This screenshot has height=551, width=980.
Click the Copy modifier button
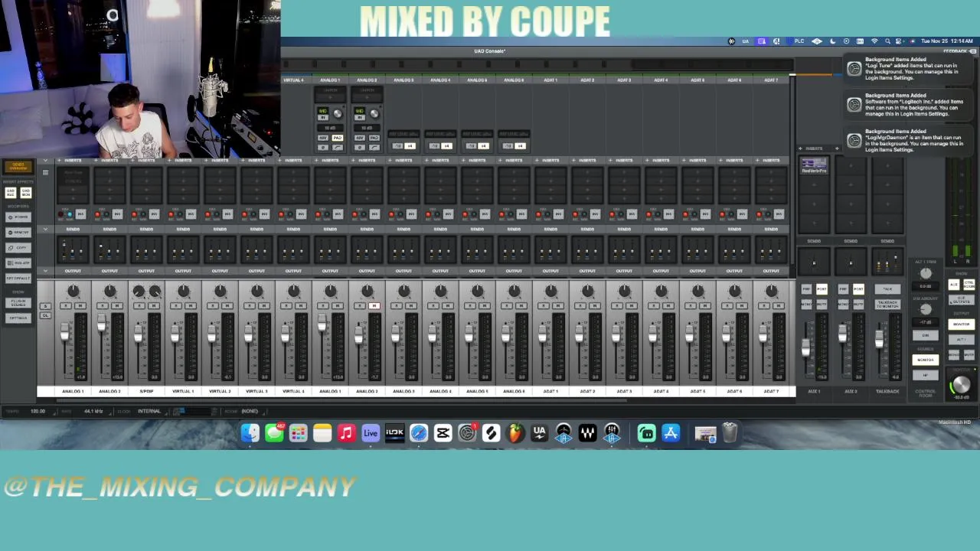pyautogui.click(x=19, y=247)
